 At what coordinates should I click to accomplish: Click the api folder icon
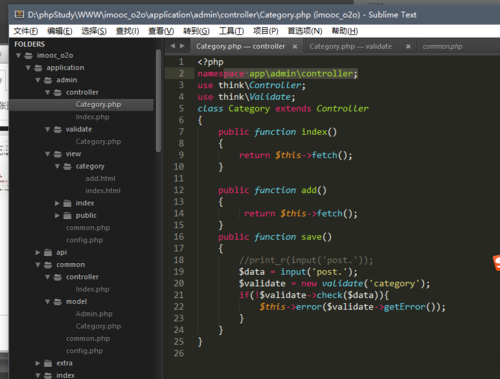point(48,252)
